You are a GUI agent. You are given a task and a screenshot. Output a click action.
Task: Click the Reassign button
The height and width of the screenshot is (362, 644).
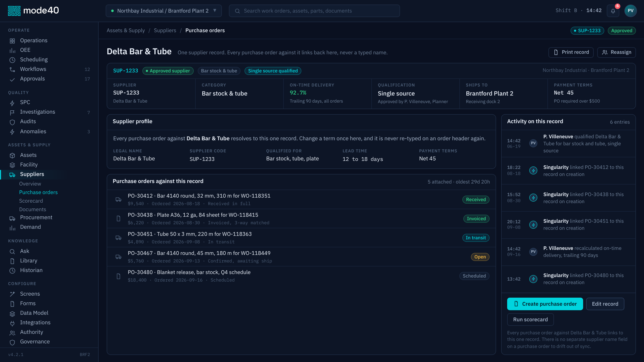pos(617,52)
